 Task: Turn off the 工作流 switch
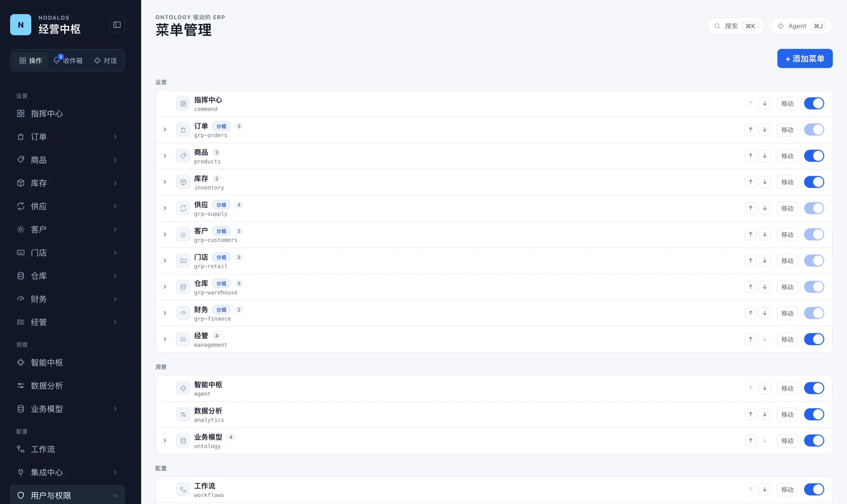pos(814,489)
